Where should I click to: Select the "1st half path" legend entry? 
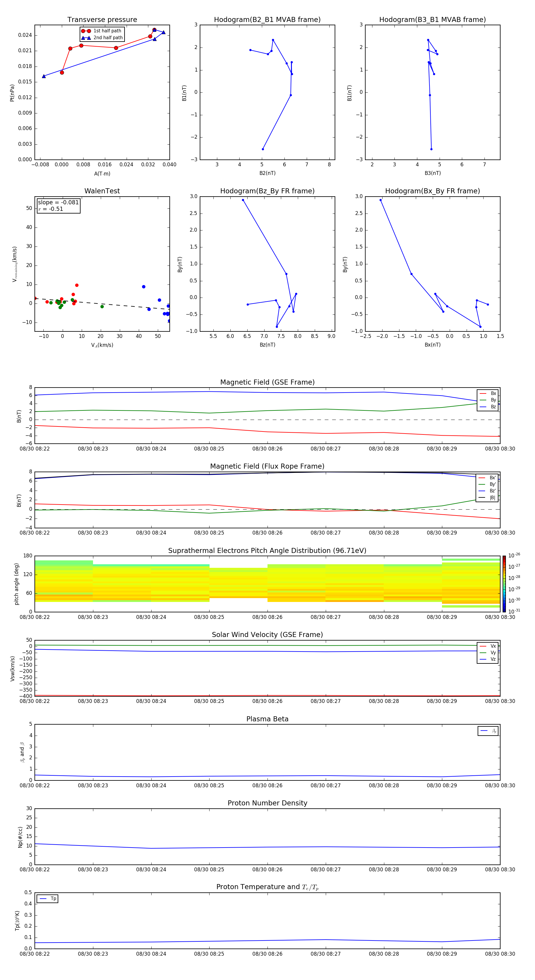point(102,31)
